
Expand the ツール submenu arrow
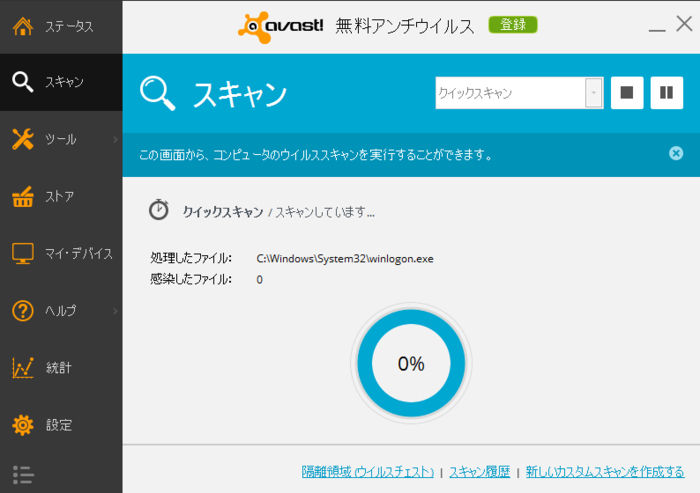click(115, 139)
